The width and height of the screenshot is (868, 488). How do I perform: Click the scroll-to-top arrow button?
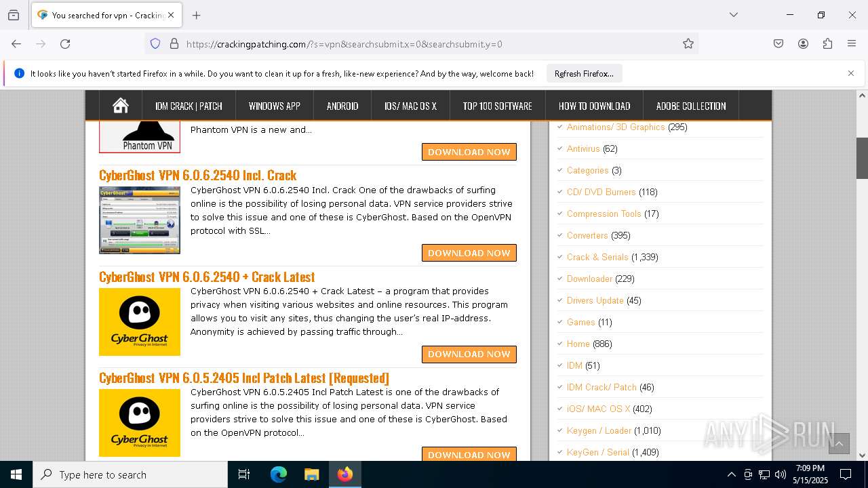pyautogui.click(x=839, y=443)
